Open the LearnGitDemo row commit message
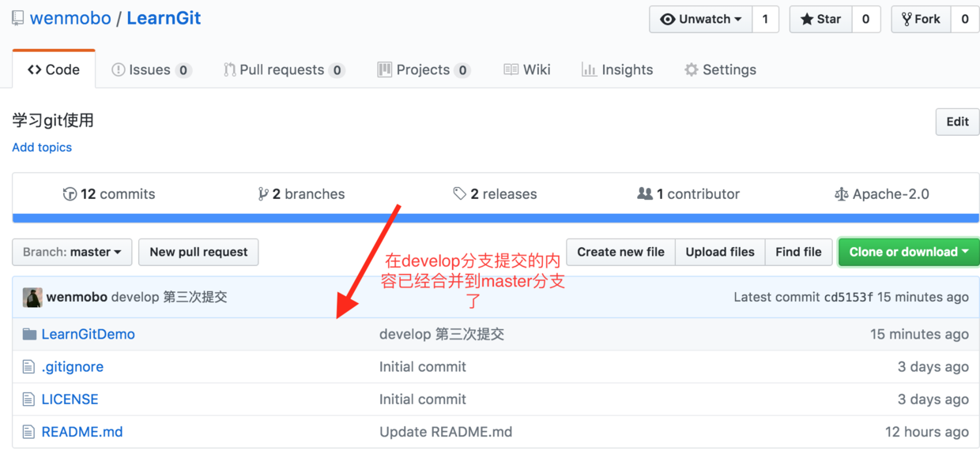 click(442, 335)
